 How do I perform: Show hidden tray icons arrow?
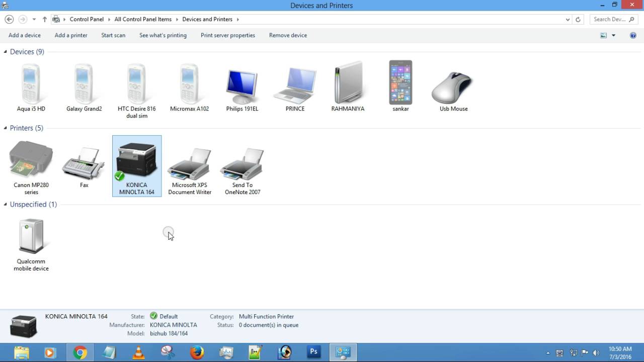[x=548, y=353]
